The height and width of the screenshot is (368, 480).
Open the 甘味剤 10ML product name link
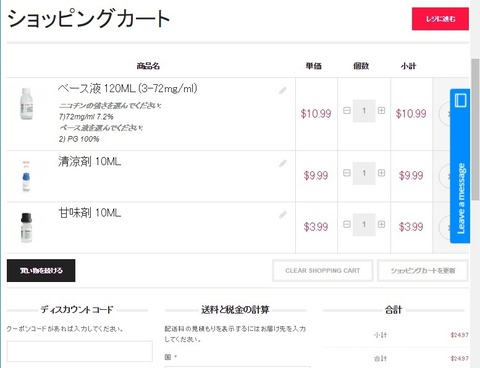click(90, 213)
